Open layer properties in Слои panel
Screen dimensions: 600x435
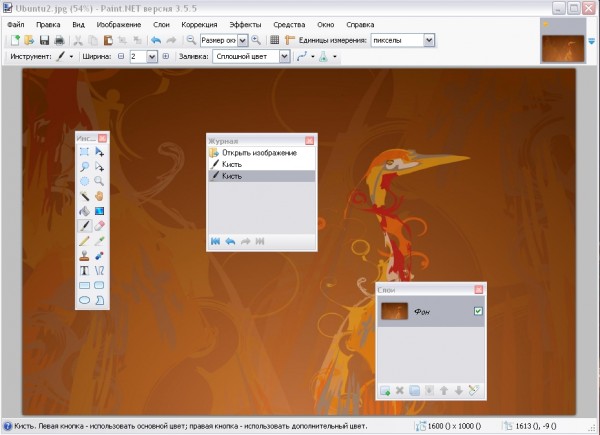(x=473, y=391)
